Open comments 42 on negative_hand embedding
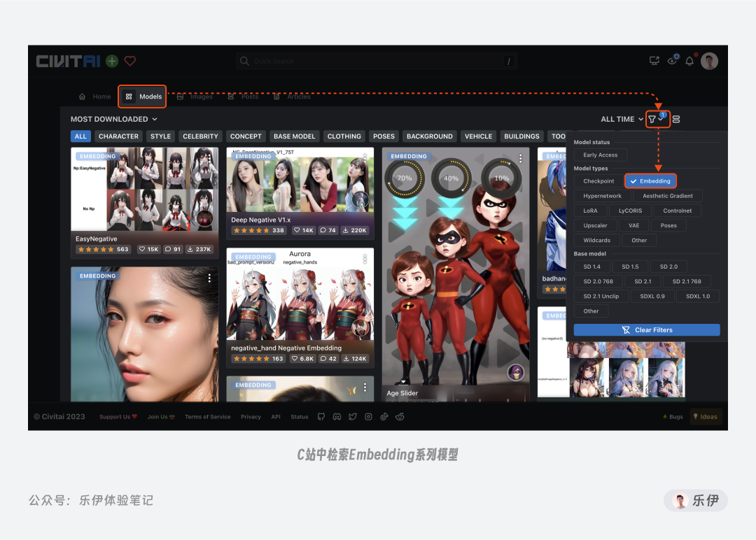The height and width of the screenshot is (540, 756). [328, 358]
